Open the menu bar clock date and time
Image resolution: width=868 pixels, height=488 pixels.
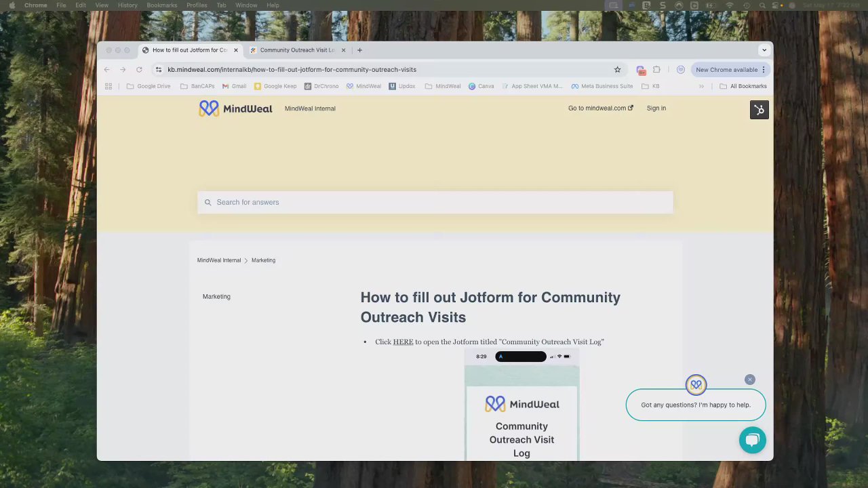click(831, 5)
